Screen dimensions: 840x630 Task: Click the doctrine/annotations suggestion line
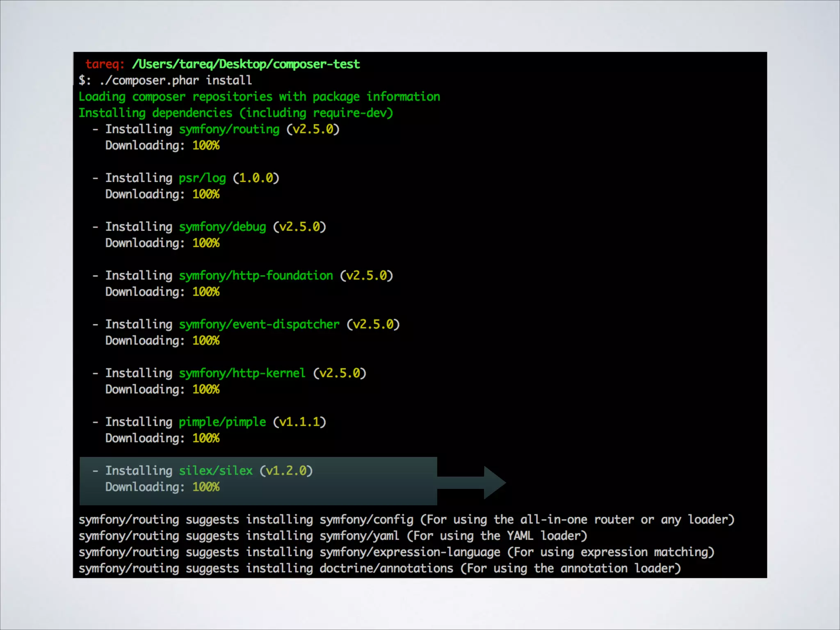click(x=379, y=569)
